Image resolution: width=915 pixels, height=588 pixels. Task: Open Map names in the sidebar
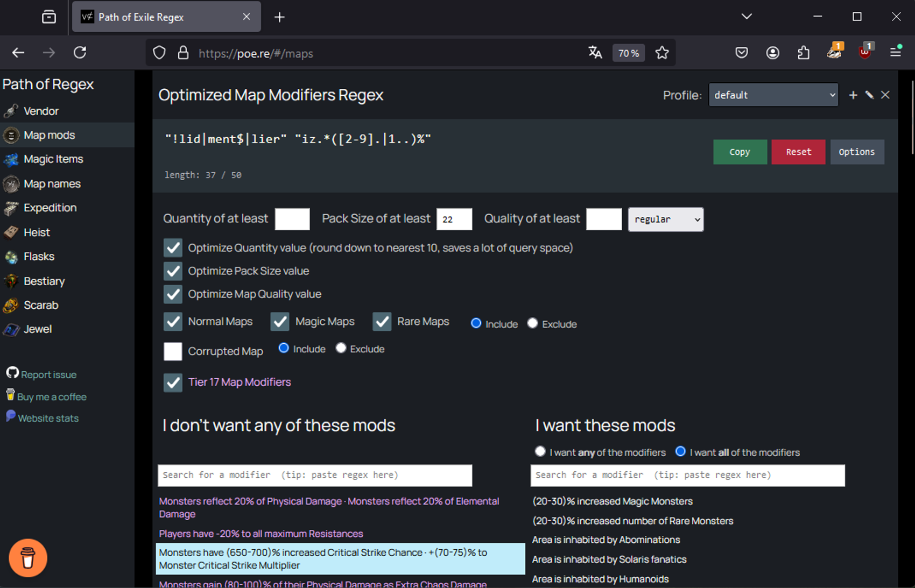(52, 184)
